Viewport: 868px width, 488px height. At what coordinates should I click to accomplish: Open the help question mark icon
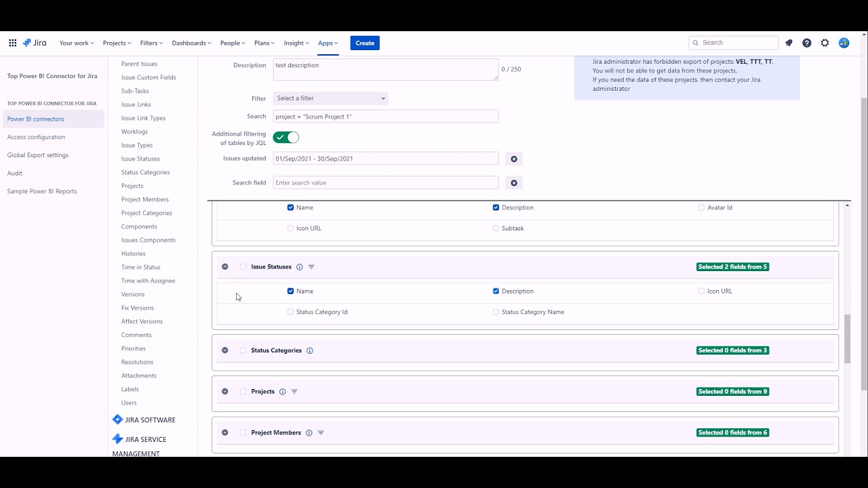[807, 43]
